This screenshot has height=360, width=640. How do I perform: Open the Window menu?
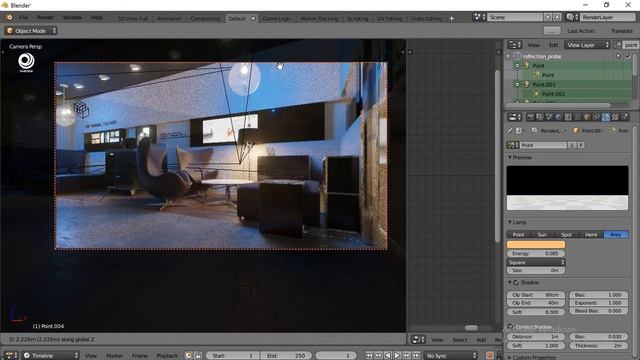(72, 18)
